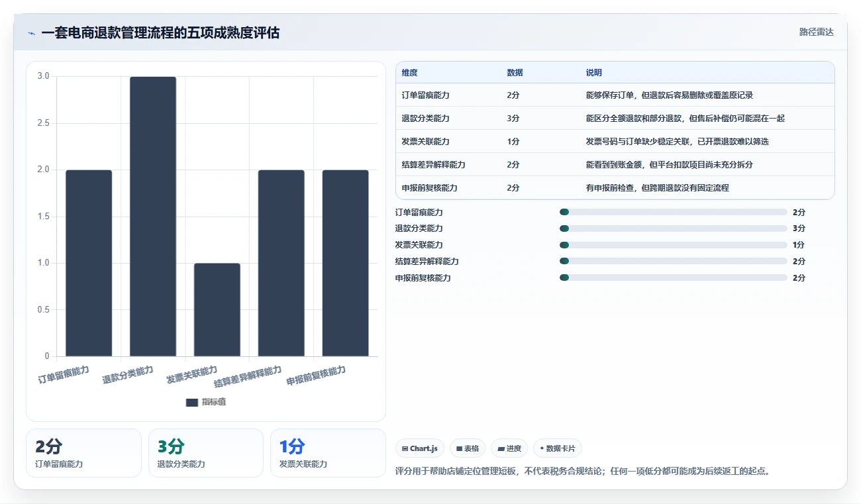This screenshot has height=504, width=861.
Task: Click the 申报前复核能力 x-axis label
Action: [317, 376]
